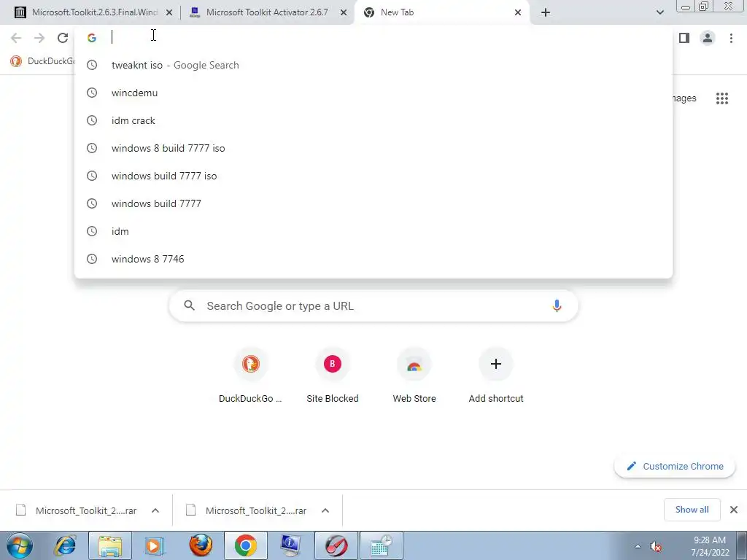Image resolution: width=747 pixels, height=560 pixels.
Task: Open the Chrome three-dot menu
Action: pos(731,38)
